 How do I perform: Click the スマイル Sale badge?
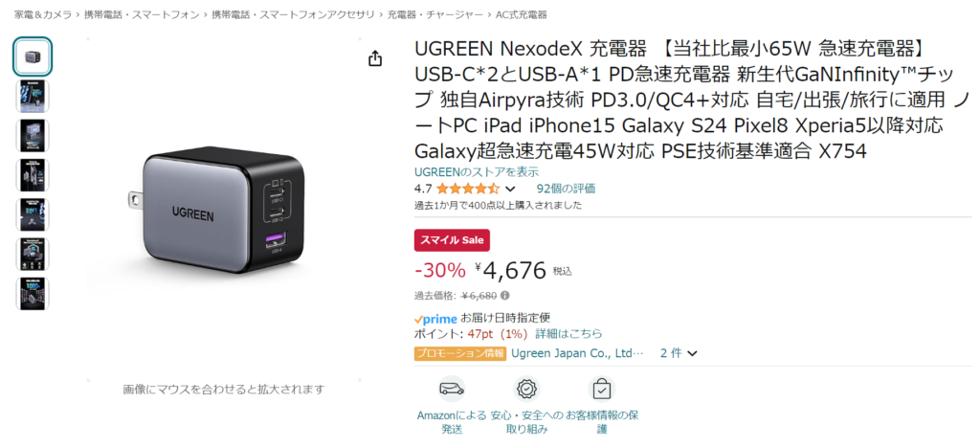click(452, 240)
